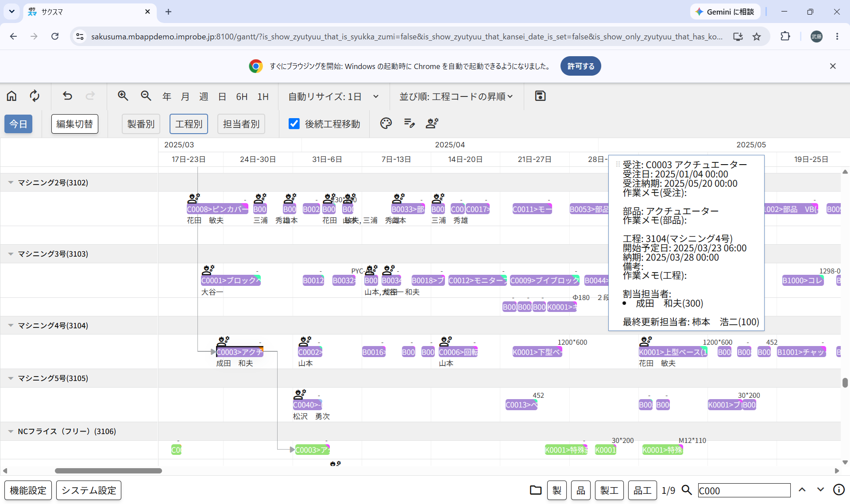The width and height of the screenshot is (850, 504).
Task: Select the 週 time scale option
Action: tap(204, 96)
